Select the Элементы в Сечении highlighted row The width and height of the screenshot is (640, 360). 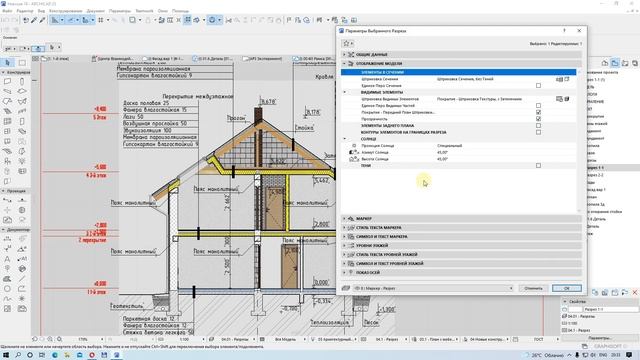458,72
